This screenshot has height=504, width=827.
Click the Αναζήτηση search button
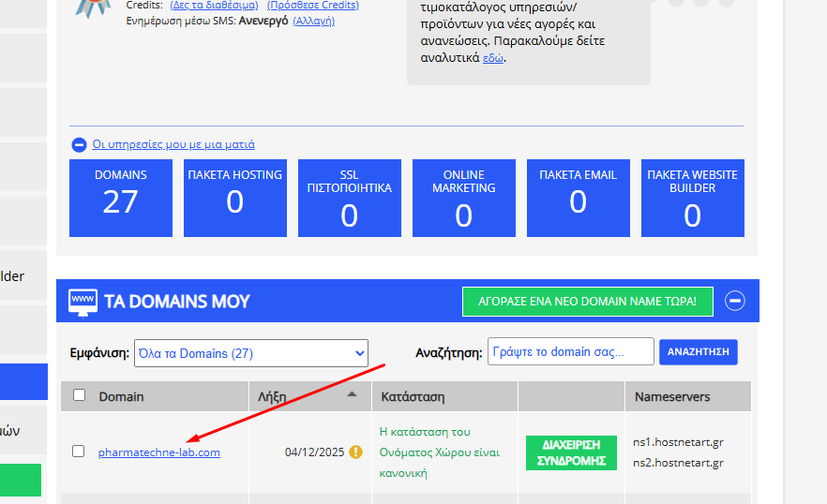click(699, 352)
